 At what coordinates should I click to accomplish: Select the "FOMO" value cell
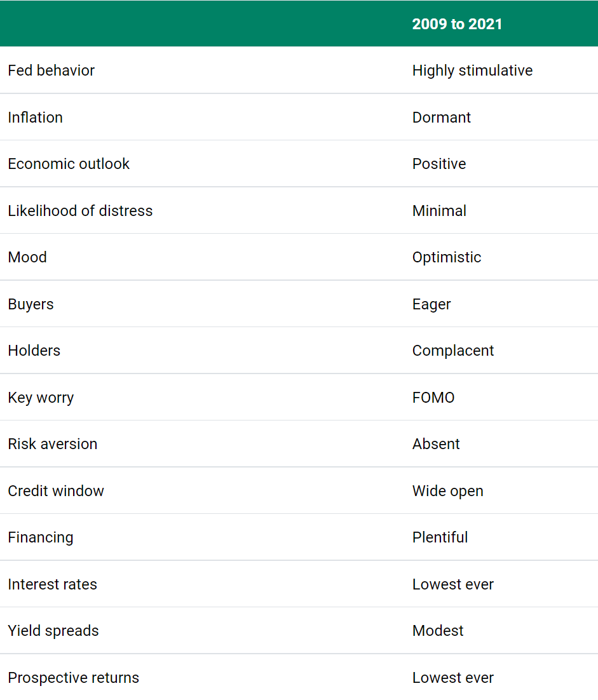[x=433, y=398]
